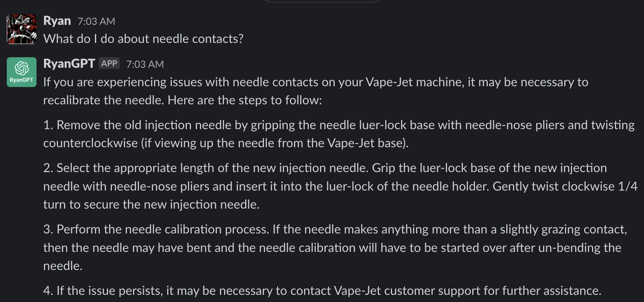This screenshot has height=302, width=644.
Task: Open Ryan's profile picture avatar
Action: (22, 29)
